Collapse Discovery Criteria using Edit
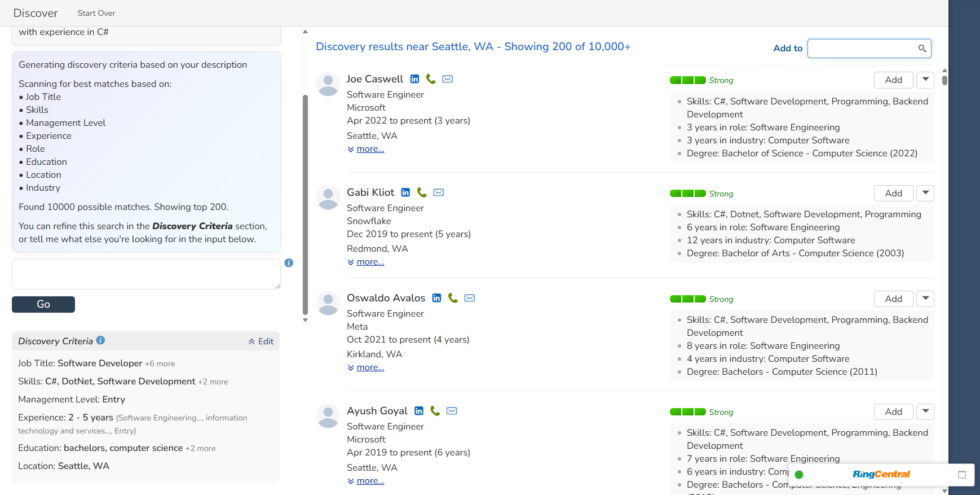Viewport: 980px width, 495px height. (x=261, y=341)
